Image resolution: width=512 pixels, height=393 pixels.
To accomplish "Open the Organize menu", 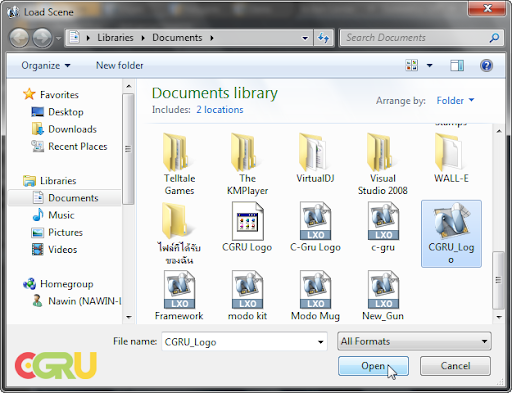I will pyautogui.click(x=46, y=65).
